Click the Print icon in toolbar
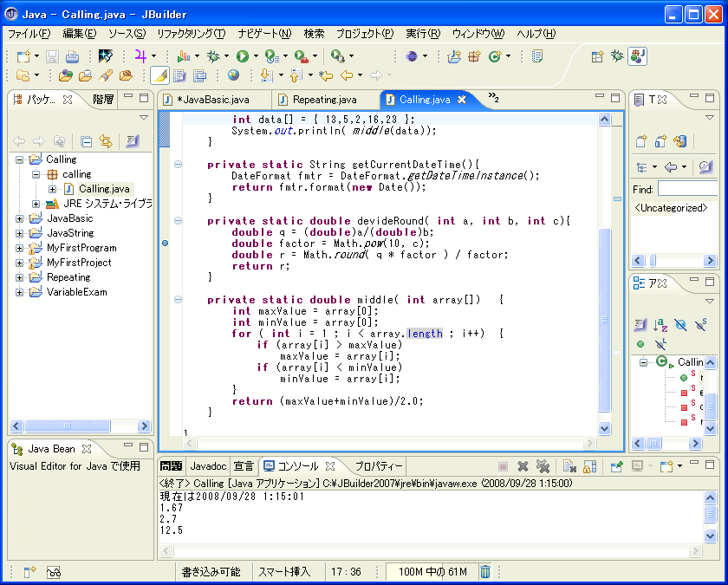Viewport: 728px width, 585px height. click(72, 56)
